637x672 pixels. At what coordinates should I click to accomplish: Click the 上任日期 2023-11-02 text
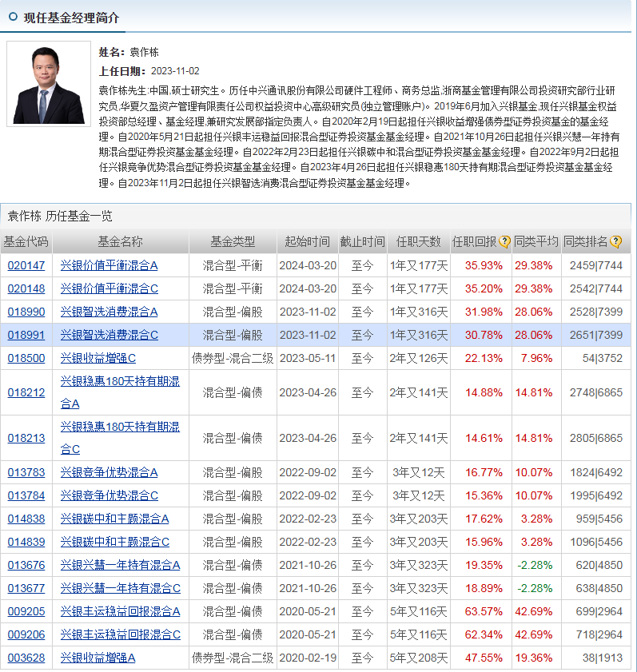[149, 70]
